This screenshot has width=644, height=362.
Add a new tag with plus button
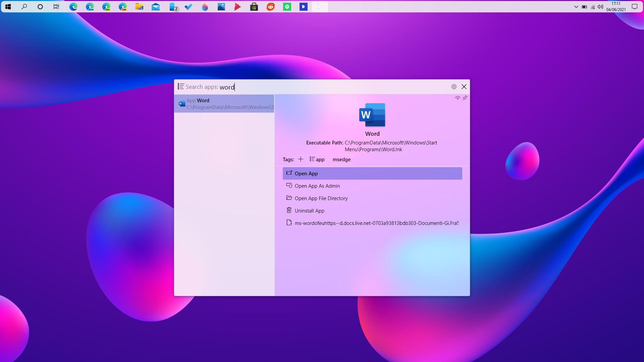tap(301, 159)
